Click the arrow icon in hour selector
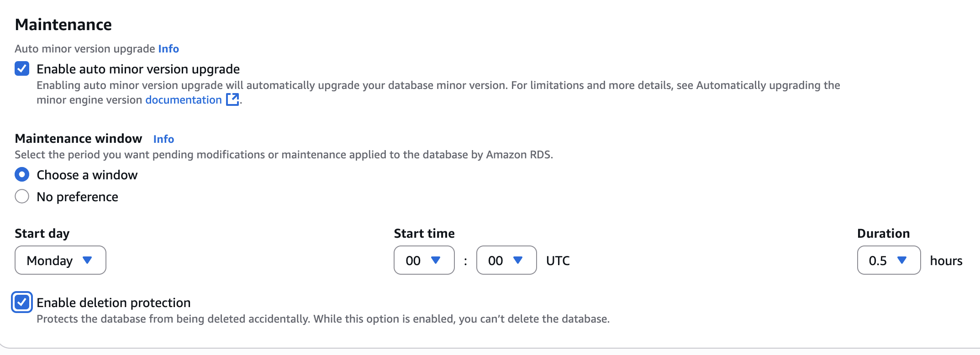The width and height of the screenshot is (980, 355). click(x=436, y=260)
